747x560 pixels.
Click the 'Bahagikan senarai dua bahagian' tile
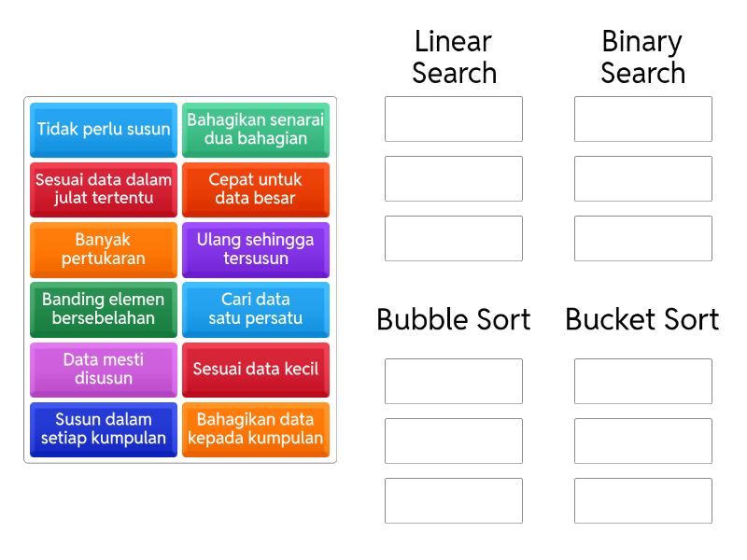tap(256, 130)
